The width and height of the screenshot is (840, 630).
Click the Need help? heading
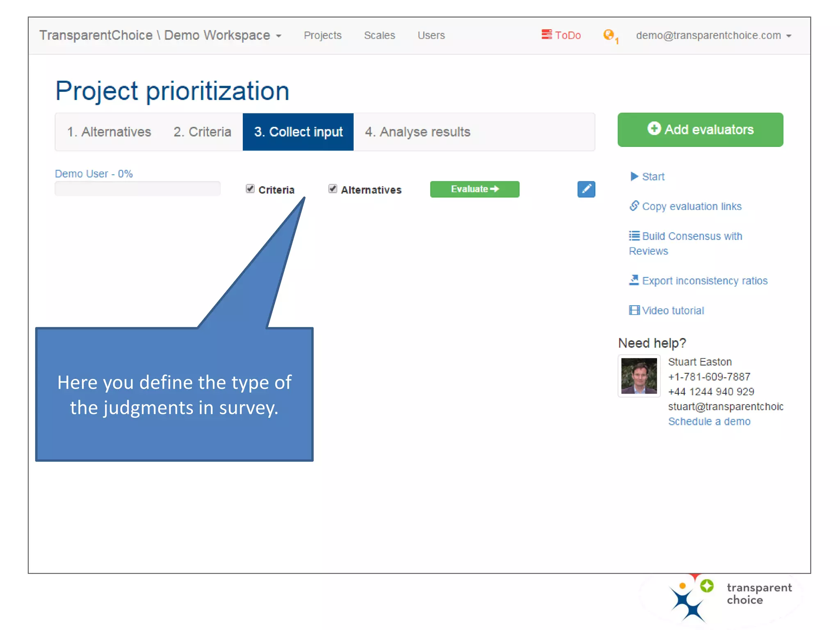click(652, 343)
